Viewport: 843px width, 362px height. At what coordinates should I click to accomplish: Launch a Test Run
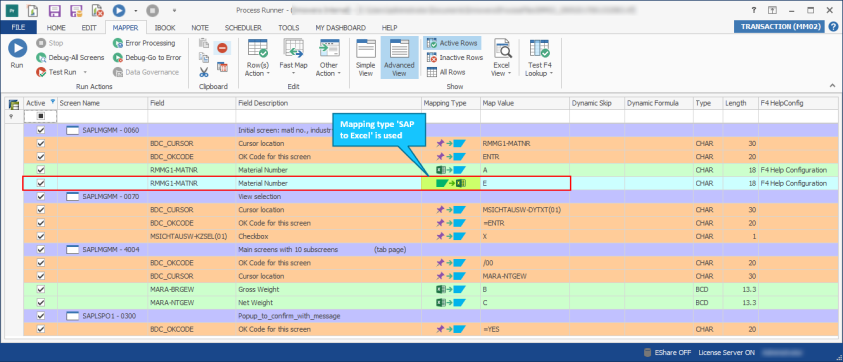pyautogui.click(x=56, y=72)
